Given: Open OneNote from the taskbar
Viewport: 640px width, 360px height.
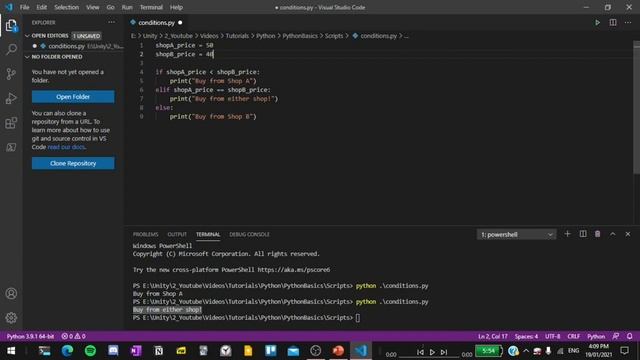Looking at the screenshot, I should [x=136, y=351].
